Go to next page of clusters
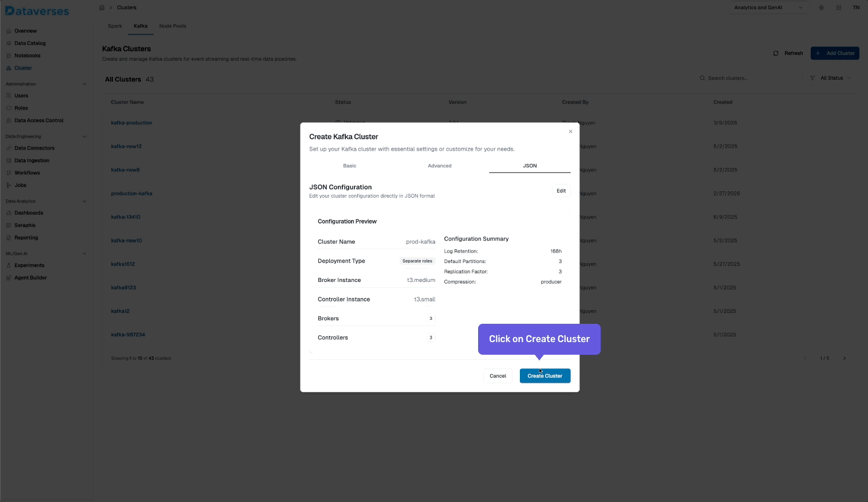This screenshot has width=868, height=502. (844, 358)
